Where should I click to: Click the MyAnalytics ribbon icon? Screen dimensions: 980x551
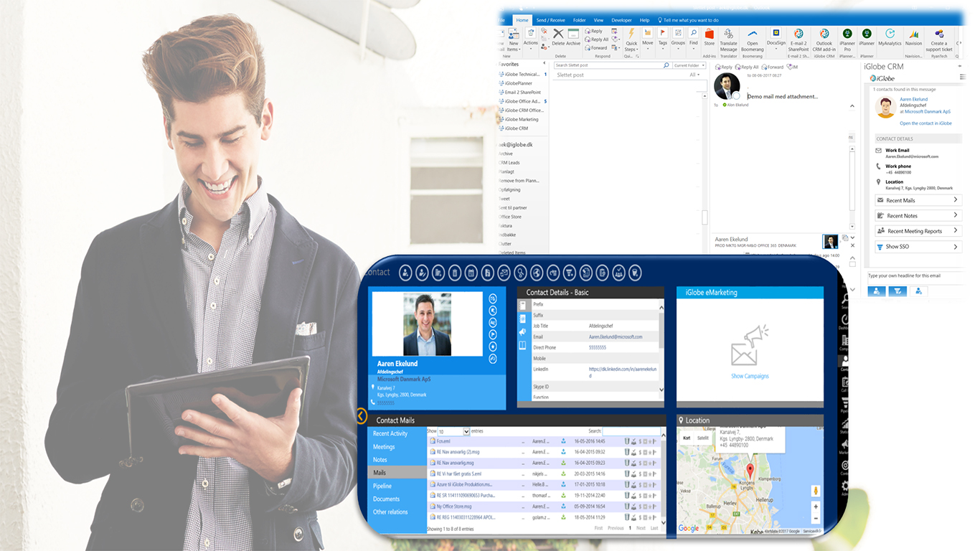[x=890, y=34]
